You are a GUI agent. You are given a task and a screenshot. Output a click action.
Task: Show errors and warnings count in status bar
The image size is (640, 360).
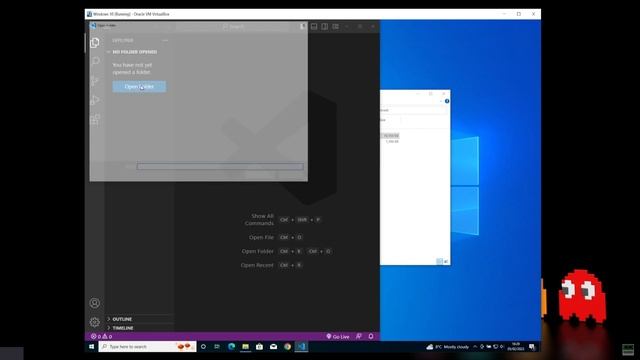[101, 337]
